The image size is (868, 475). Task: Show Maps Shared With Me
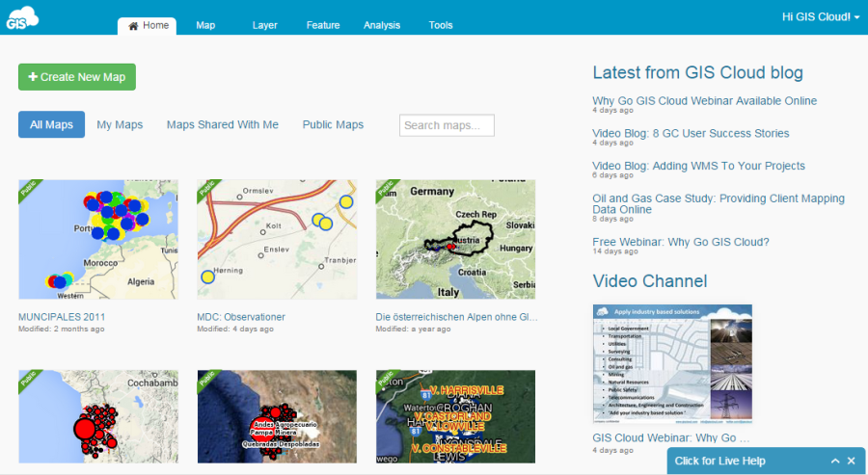click(223, 124)
